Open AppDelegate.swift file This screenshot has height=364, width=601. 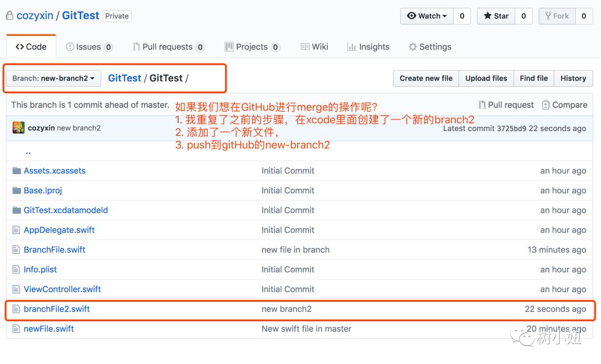(x=59, y=230)
